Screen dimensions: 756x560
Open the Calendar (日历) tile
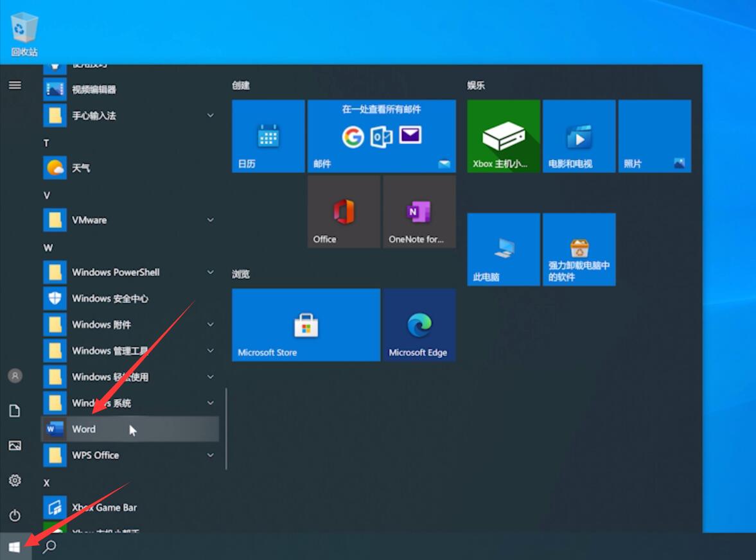tap(268, 136)
